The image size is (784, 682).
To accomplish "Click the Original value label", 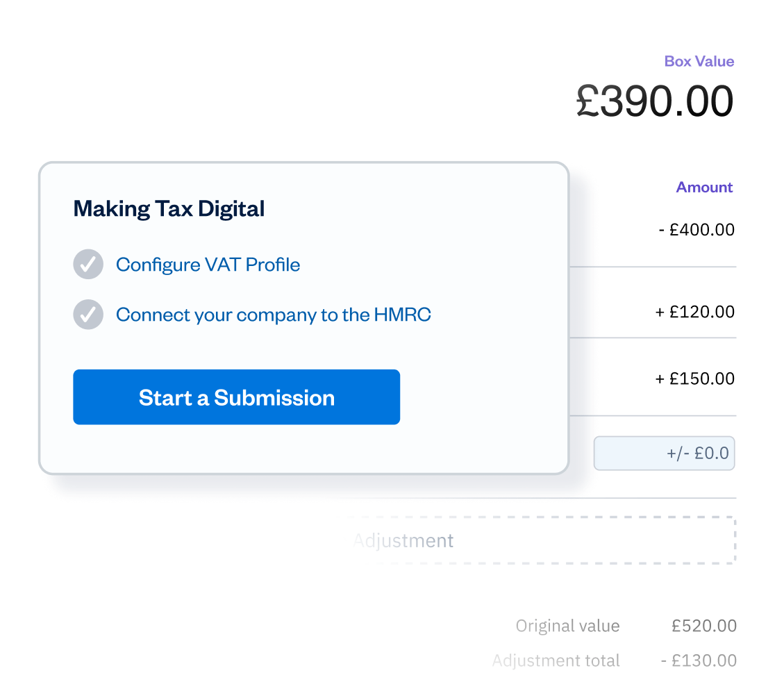I will pyautogui.click(x=567, y=626).
